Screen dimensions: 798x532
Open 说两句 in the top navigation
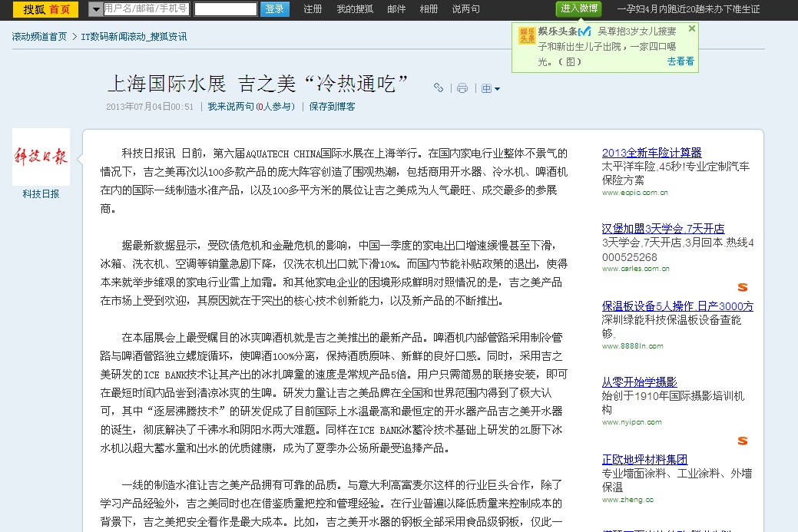[465, 9]
